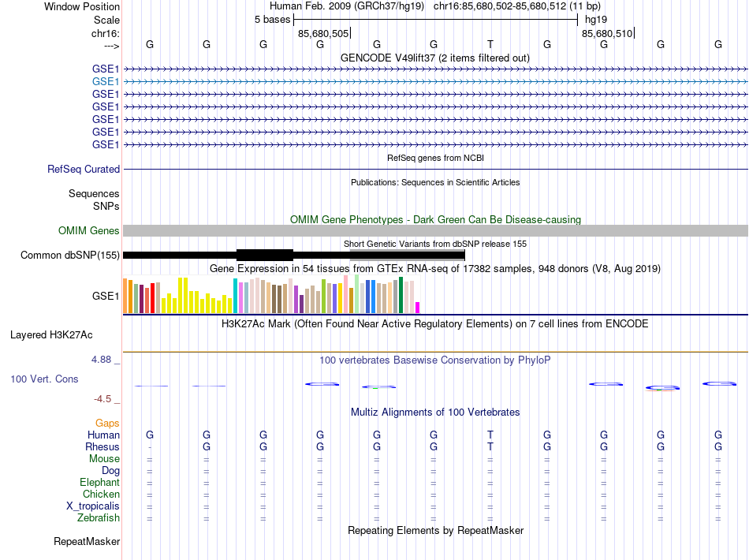Click the 4.88 PhyloP upper scale value
Image resolution: width=749 pixels, height=560 pixels.
(102, 360)
